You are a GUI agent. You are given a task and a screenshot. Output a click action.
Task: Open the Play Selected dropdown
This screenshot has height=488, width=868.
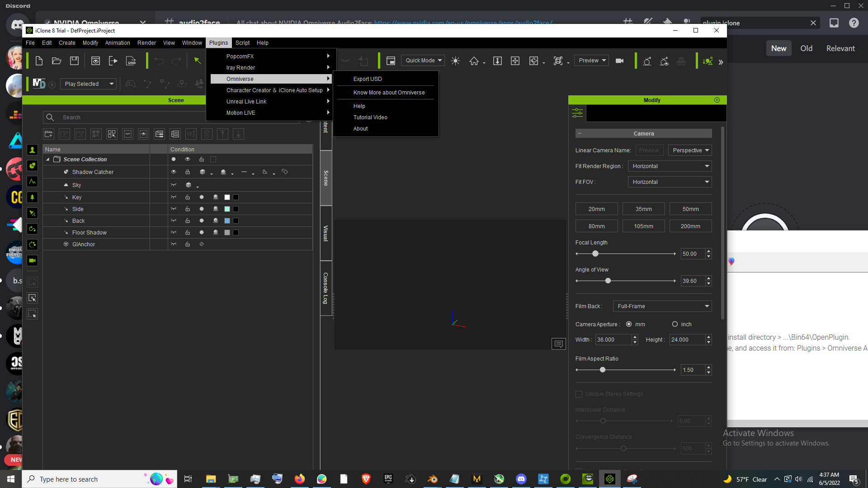click(x=89, y=84)
